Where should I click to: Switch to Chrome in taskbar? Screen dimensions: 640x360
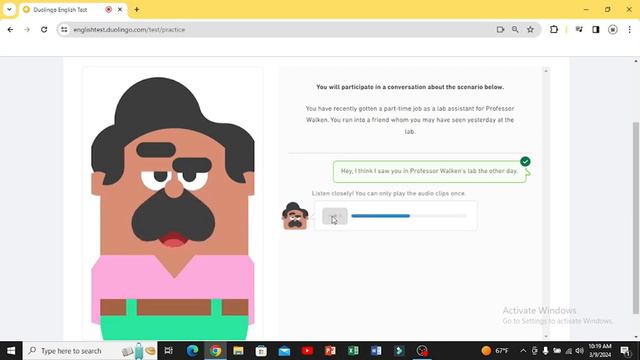tap(216, 351)
